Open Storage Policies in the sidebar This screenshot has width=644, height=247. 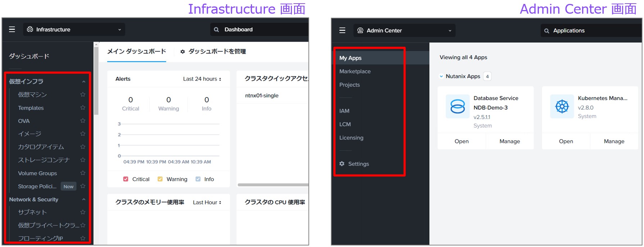click(x=37, y=186)
